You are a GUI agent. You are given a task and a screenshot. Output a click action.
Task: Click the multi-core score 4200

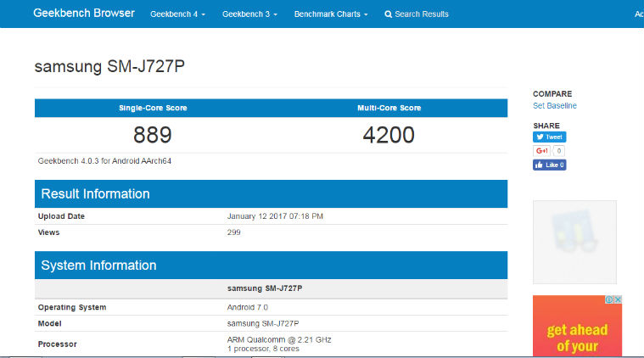click(x=389, y=135)
